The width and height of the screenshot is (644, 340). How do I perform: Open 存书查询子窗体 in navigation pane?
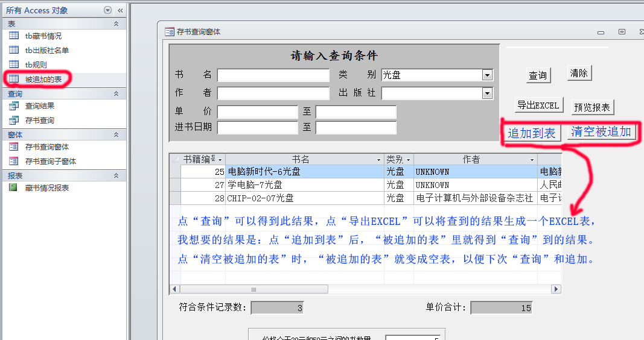pyautogui.click(x=51, y=161)
